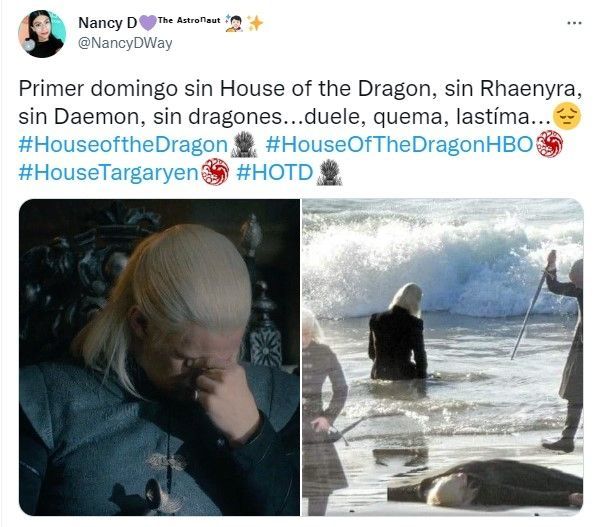Open the #HouseoftheDragon hashtag

(123, 145)
